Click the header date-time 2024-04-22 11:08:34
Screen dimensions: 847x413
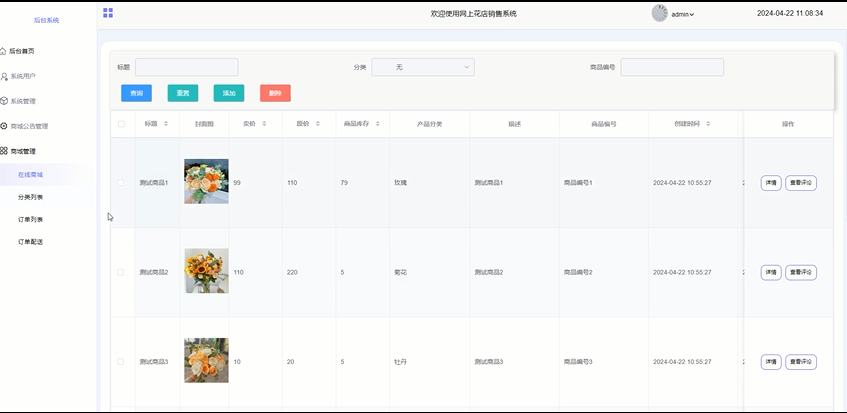click(x=790, y=13)
